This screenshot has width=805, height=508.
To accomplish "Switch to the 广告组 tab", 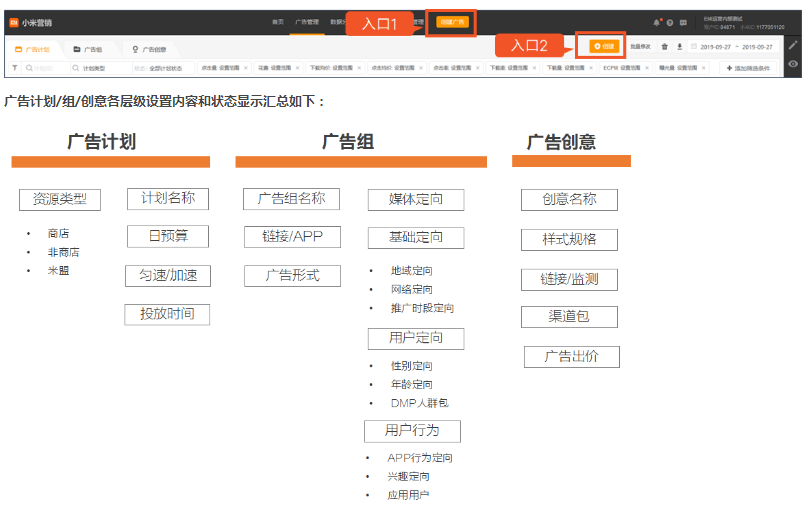I will tap(88, 49).
